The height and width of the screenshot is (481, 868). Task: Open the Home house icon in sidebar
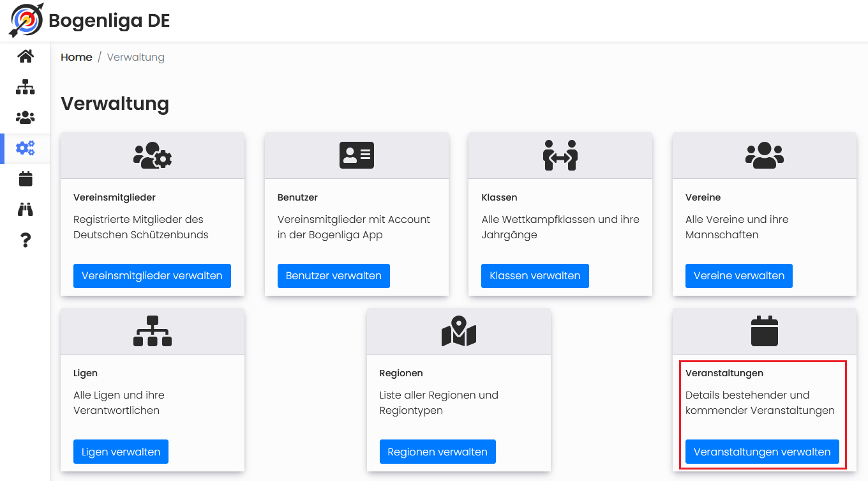coord(26,56)
